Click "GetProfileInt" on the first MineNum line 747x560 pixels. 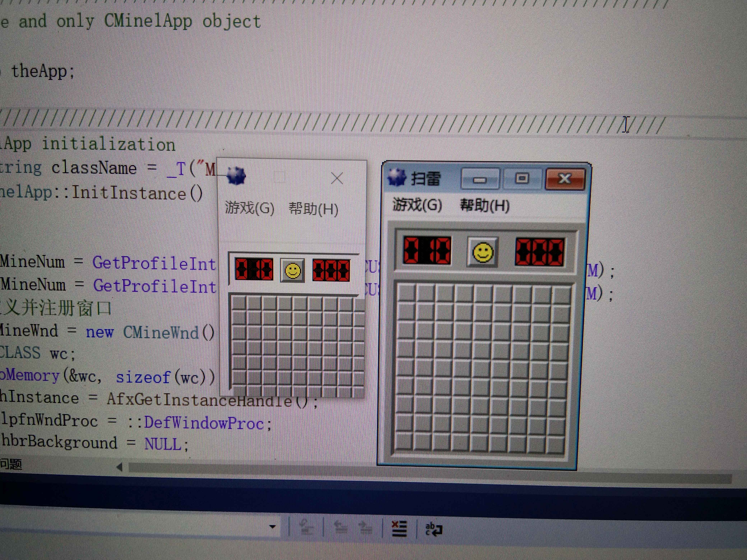coord(154,263)
